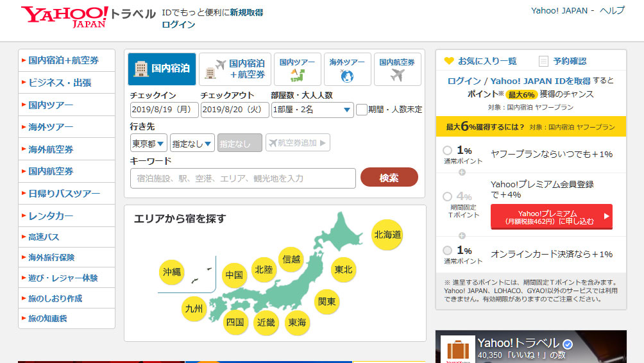Click the 最大6%獲得するには? yellow banner

pyautogui.click(x=531, y=126)
